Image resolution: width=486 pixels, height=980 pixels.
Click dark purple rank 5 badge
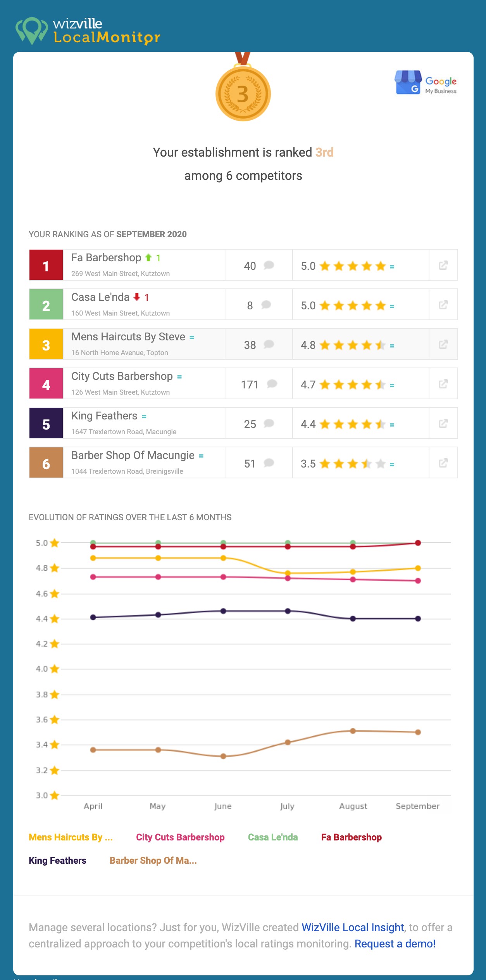tap(46, 423)
